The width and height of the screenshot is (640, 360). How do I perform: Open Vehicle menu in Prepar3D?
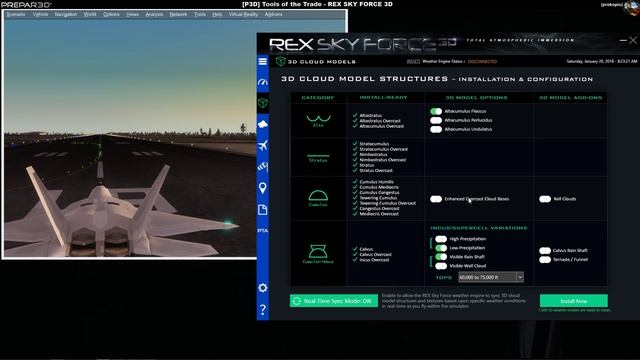click(40, 14)
